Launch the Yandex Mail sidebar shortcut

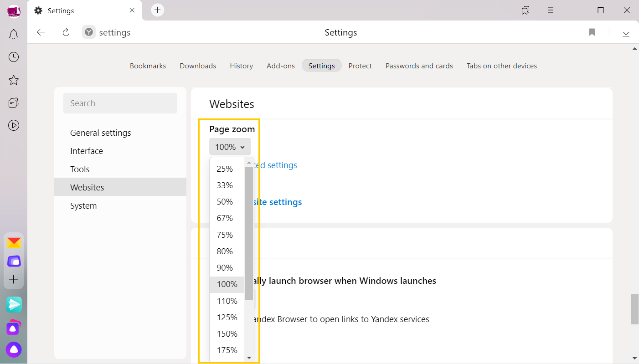14,242
